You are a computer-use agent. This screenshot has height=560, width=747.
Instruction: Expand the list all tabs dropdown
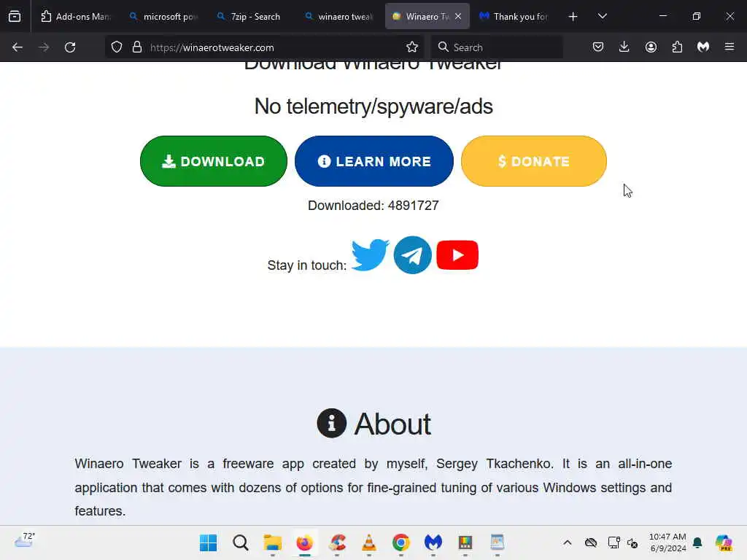(602, 17)
